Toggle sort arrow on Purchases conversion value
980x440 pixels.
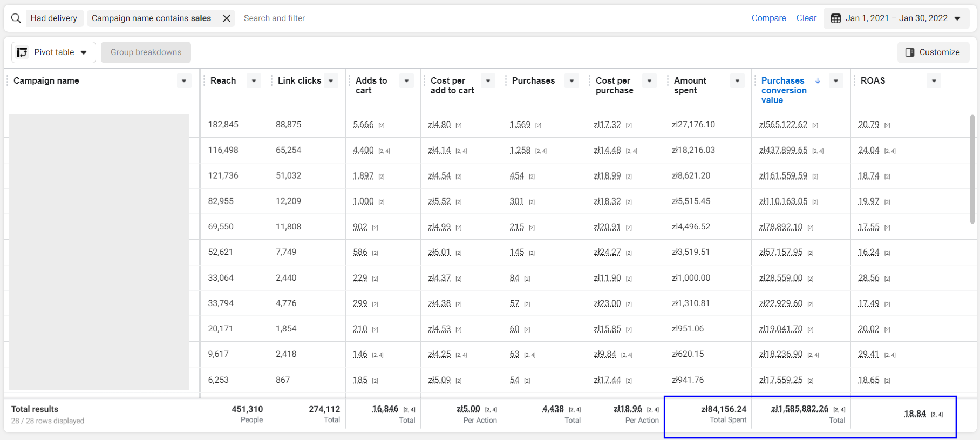click(818, 80)
